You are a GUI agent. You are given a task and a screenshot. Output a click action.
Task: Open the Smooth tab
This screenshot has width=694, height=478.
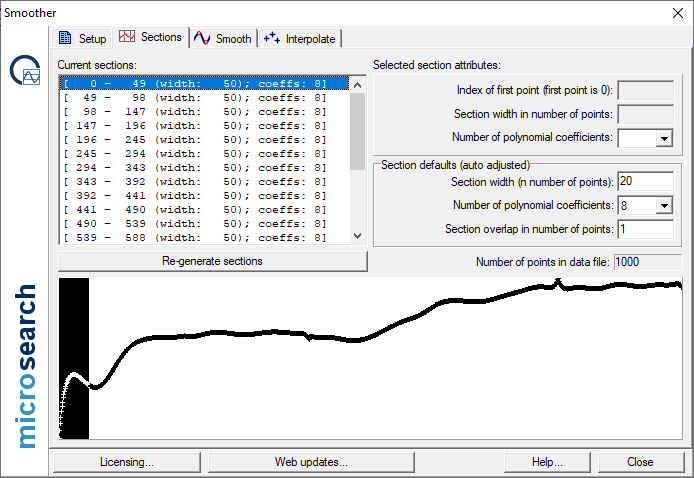tap(223, 39)
